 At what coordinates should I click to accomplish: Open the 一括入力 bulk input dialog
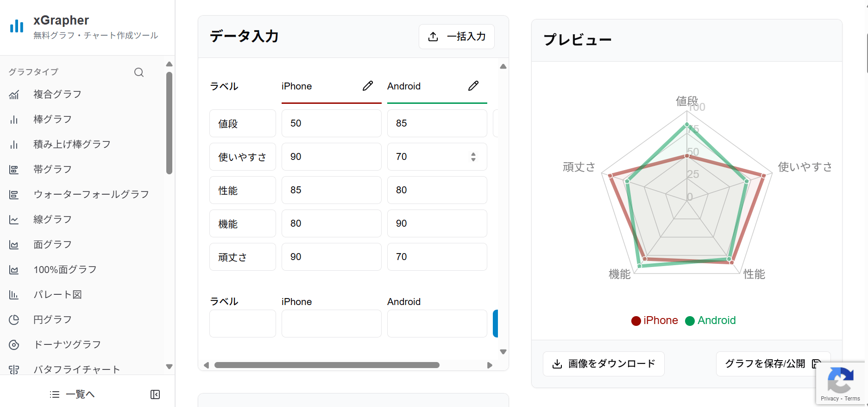pyautogui.click(x=456, y=37)
